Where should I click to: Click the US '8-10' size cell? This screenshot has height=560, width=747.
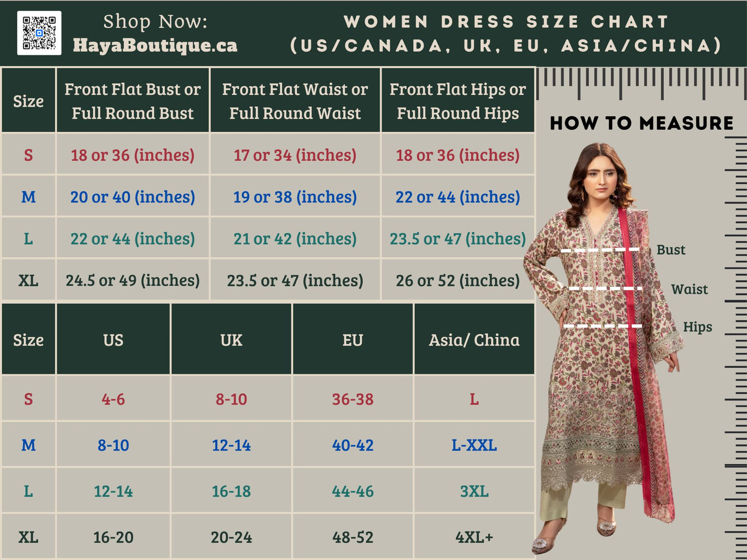tap(113, 445)
